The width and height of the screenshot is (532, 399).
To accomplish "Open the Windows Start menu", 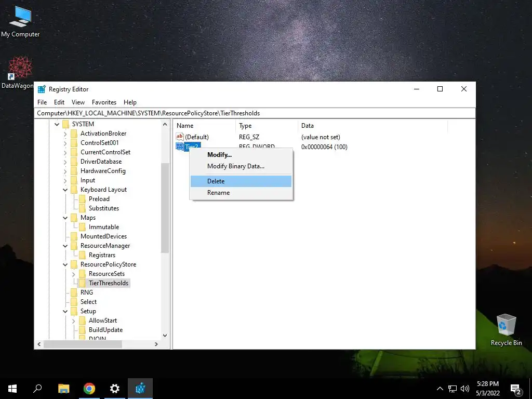I will (x=12, y=389).
